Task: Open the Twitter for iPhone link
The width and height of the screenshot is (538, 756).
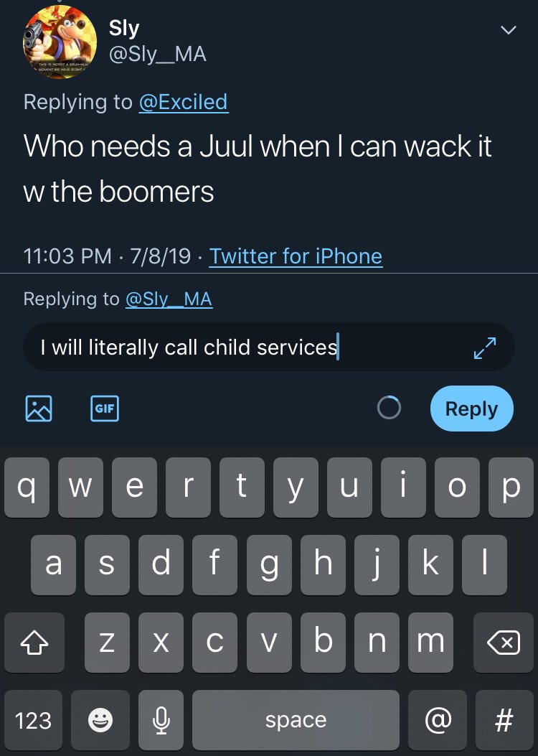Action: (296, 256)
